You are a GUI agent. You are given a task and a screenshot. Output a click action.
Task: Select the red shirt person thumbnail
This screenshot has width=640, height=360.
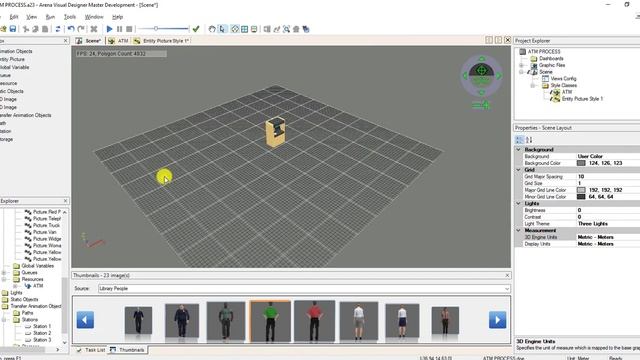click(314, 321)
